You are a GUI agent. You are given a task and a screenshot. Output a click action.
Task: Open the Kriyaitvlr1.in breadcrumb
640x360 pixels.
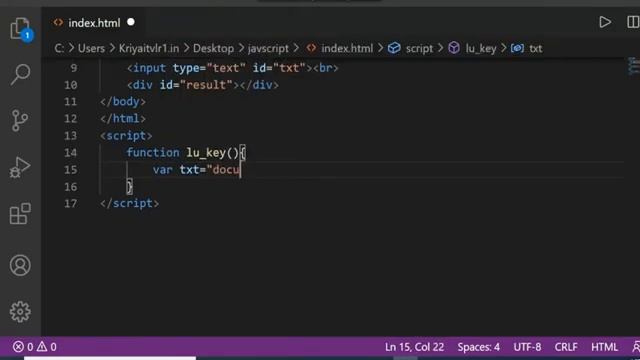click(149, 48)
